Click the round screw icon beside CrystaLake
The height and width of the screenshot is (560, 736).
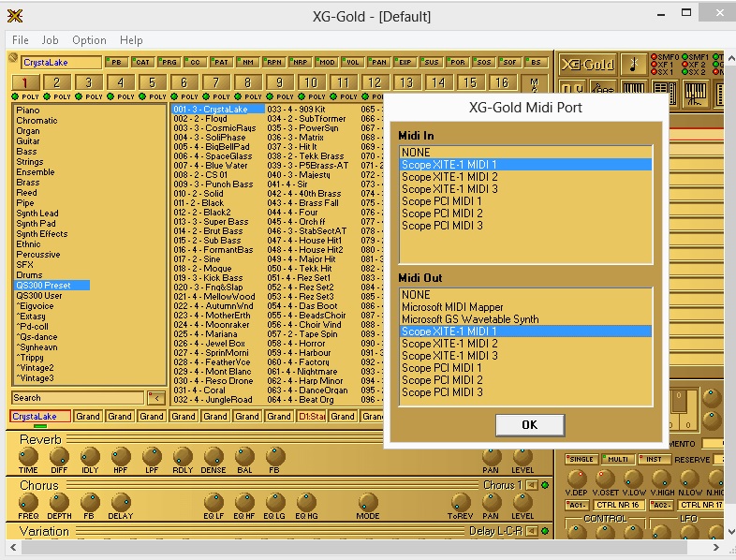tap(13, 58)
